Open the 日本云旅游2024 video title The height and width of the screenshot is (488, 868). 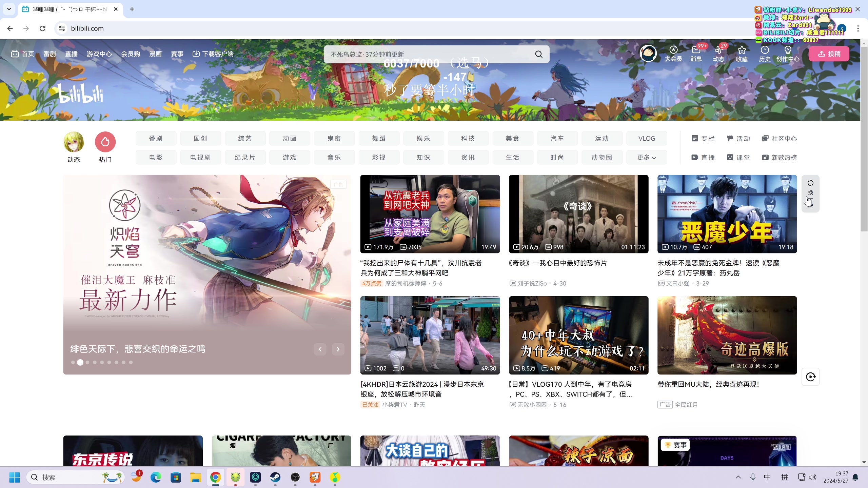[422, 389]
